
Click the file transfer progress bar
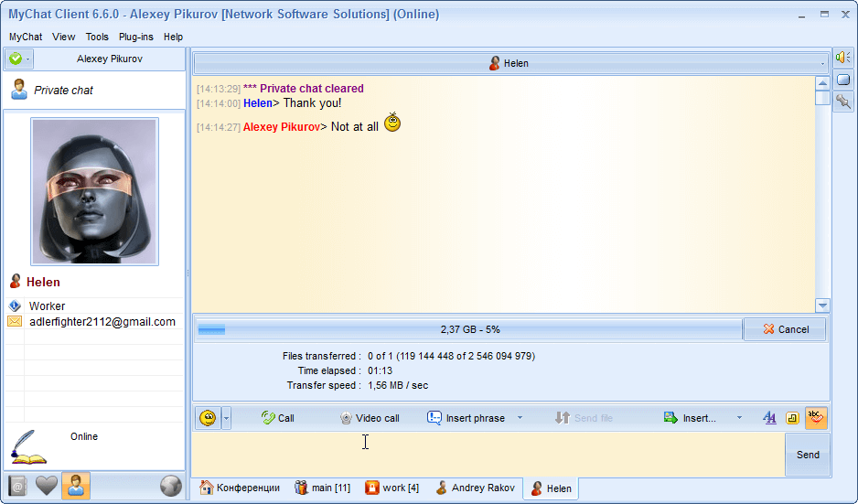(x=469, y=329)
